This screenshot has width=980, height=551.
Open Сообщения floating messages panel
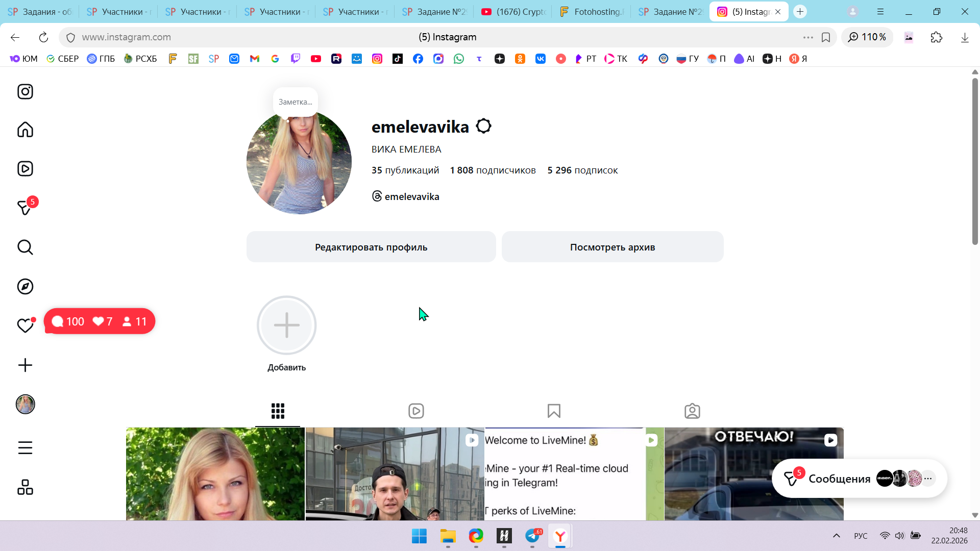(x=839, y=479)
